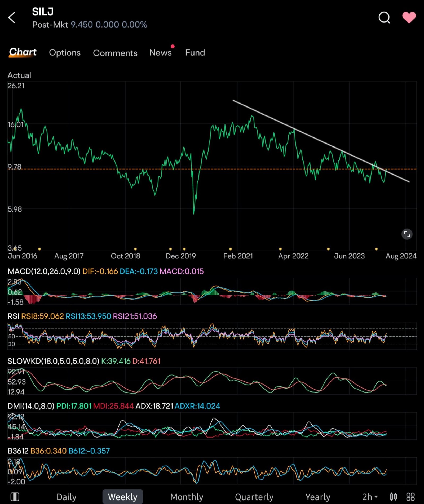Tap the RSI21:51.036 value

135,316
